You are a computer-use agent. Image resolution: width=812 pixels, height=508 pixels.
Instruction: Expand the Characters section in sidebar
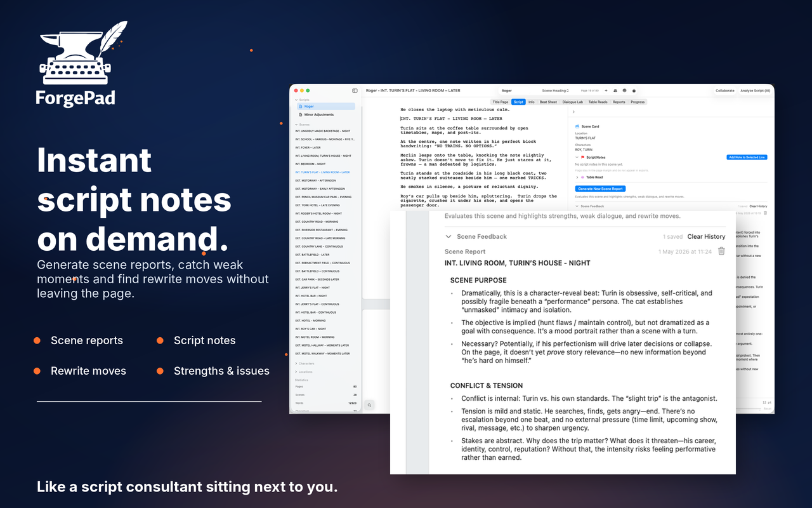point(296,363)
